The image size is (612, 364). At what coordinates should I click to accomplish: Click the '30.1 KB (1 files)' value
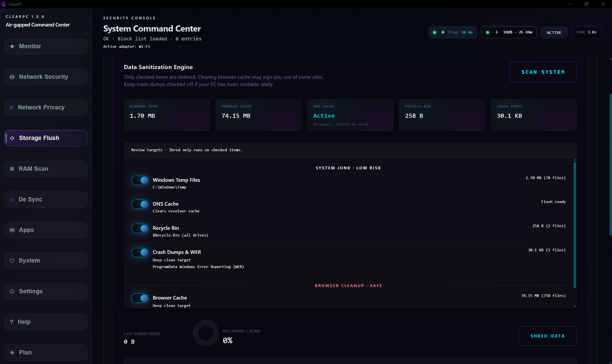tap(547, 250)
